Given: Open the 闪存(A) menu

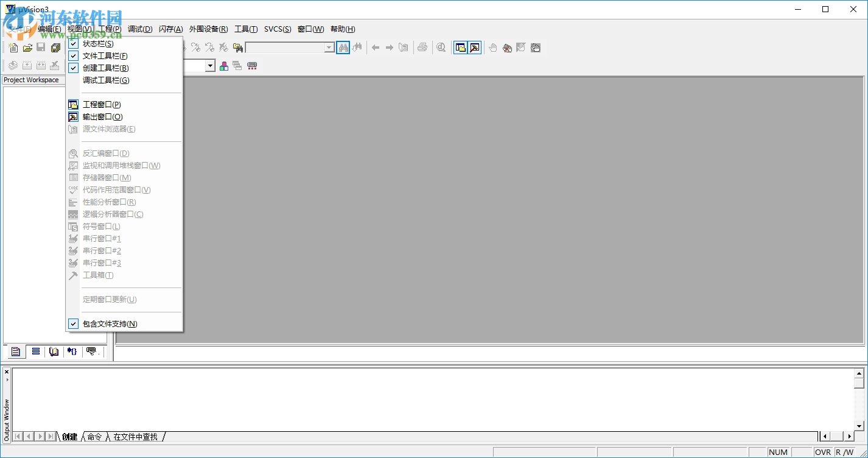Looking at the screenshot, I should pyautogui.click(x=171, y=29).
